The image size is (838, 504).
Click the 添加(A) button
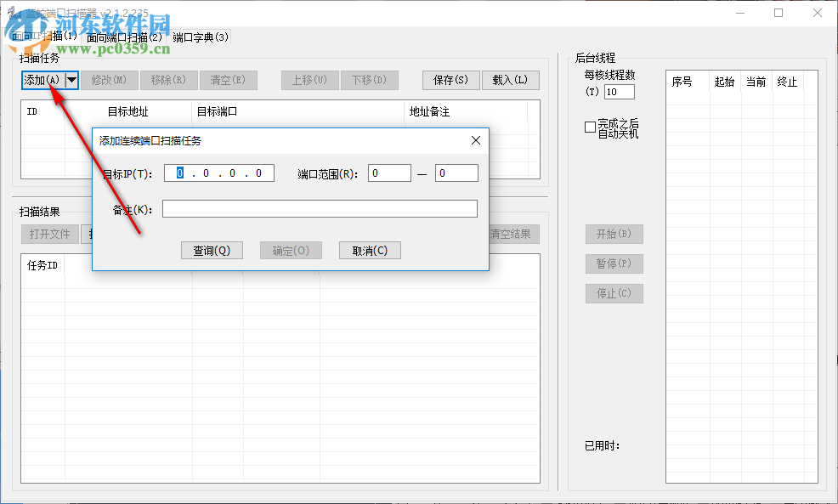click(43, 80)
